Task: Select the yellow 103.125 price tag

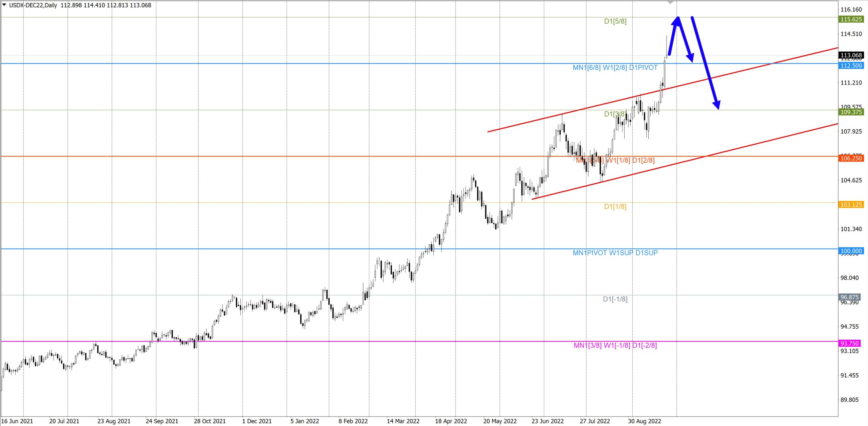Action: 851,205
